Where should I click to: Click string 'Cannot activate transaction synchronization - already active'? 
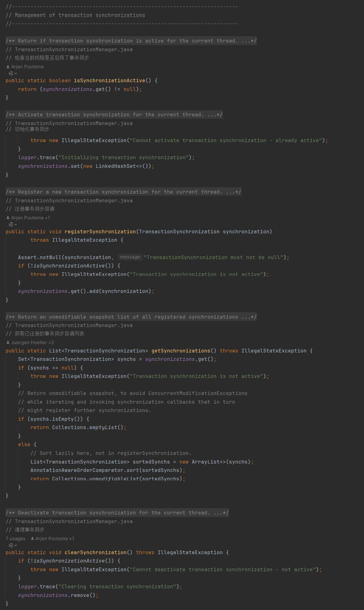(x=226, y=141)
